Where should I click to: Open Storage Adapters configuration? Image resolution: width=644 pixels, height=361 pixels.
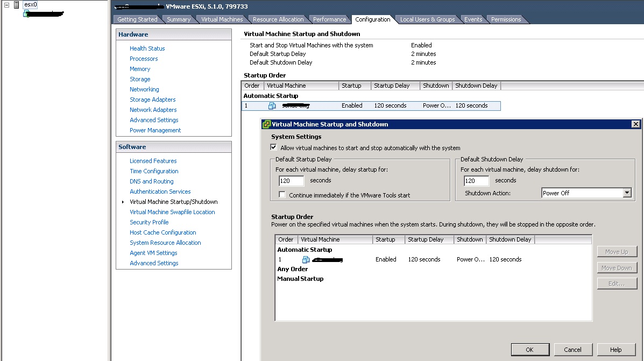coord(152,99)
